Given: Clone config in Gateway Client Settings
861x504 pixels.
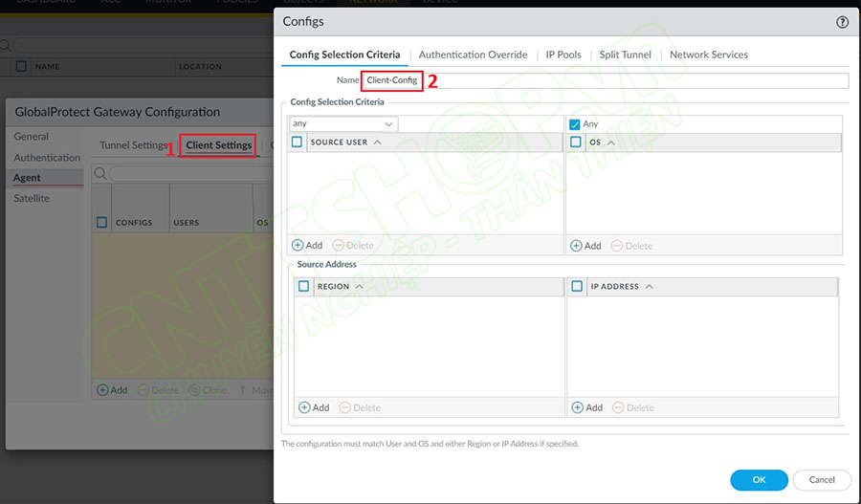Looking at the screenshot, I should coord(208,390).
